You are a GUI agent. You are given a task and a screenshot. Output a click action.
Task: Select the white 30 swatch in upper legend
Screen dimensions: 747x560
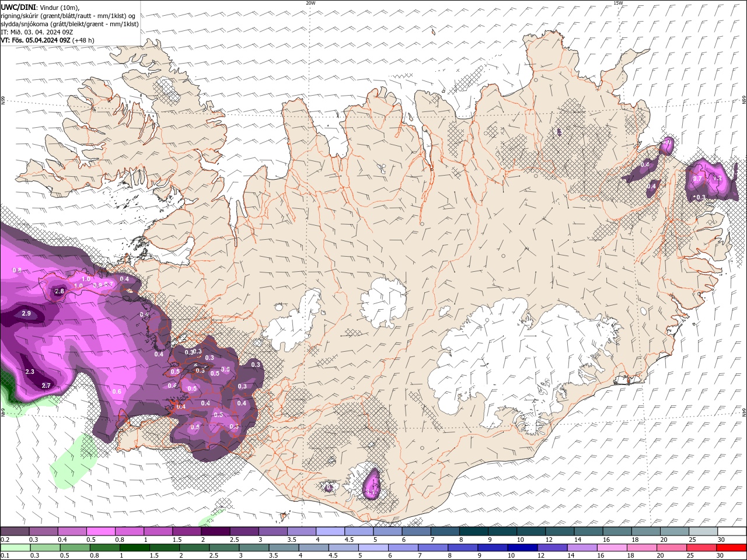pos(732,531)
